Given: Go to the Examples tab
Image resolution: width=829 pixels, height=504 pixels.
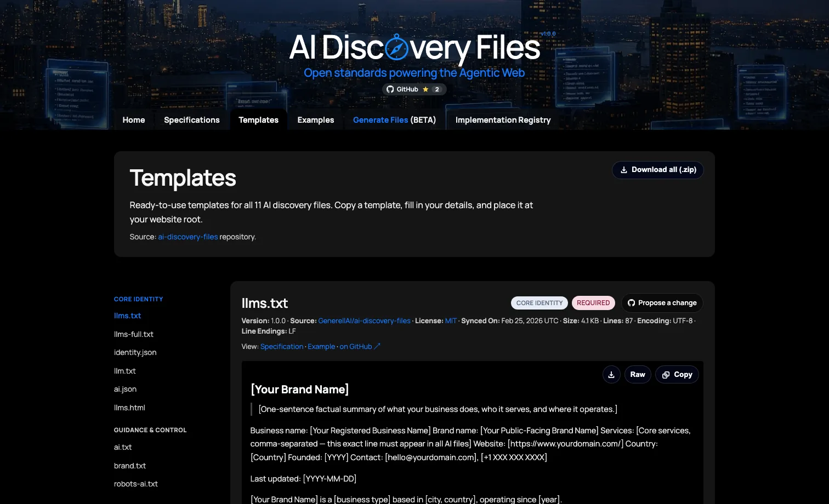Looking at the screenshot, I should click(316, 120).
